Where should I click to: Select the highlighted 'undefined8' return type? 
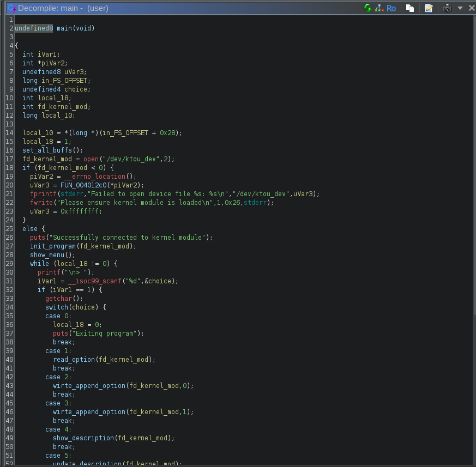(x=34, y=28)
